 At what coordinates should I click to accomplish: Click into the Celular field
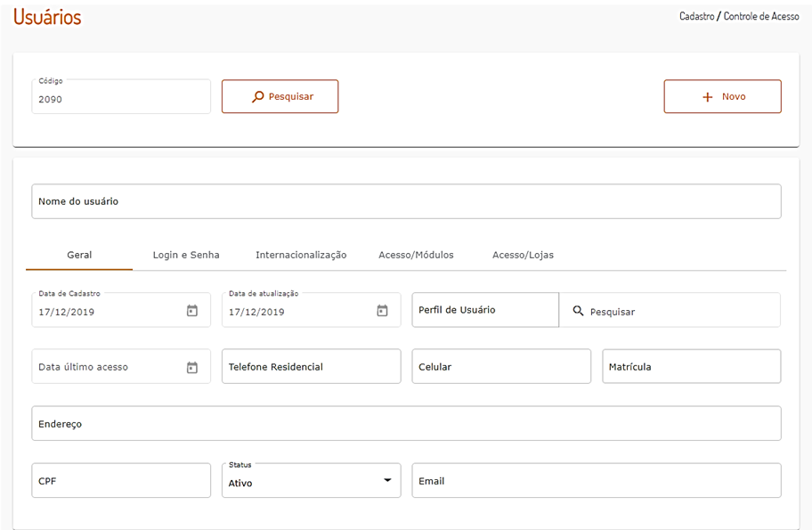pos(500,367)
